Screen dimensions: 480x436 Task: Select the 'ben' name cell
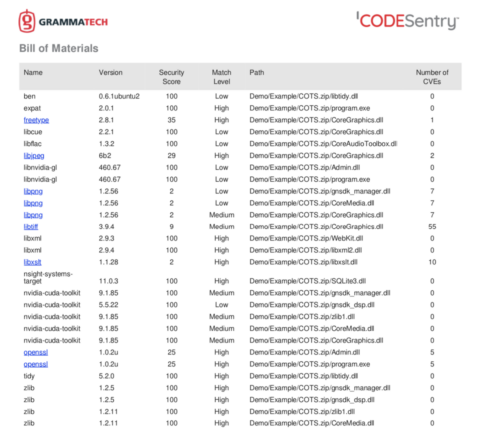tap(29, 96)
